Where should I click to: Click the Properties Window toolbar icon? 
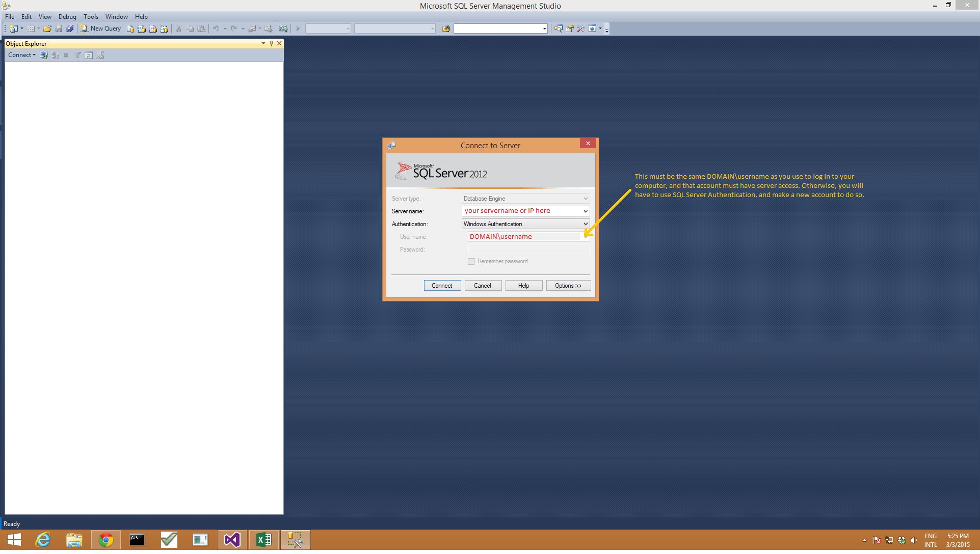pos(570,29)
